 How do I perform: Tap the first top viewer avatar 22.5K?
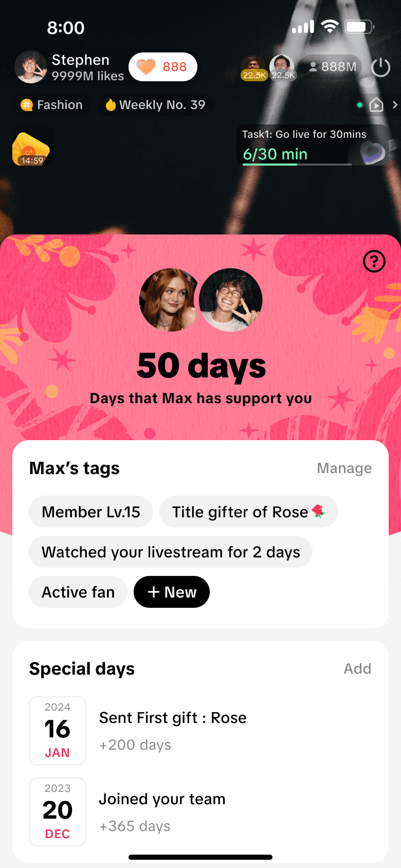pyautogui.click(x=253, y=68)
